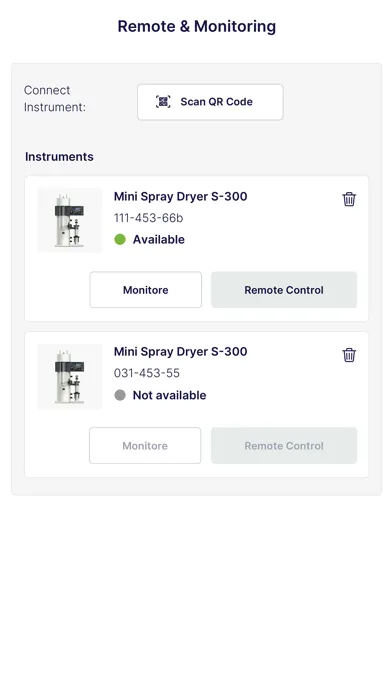Remove instrument 031-453-55 via trash icon
Screen dimensions: 392x696
tap(349, 355)
